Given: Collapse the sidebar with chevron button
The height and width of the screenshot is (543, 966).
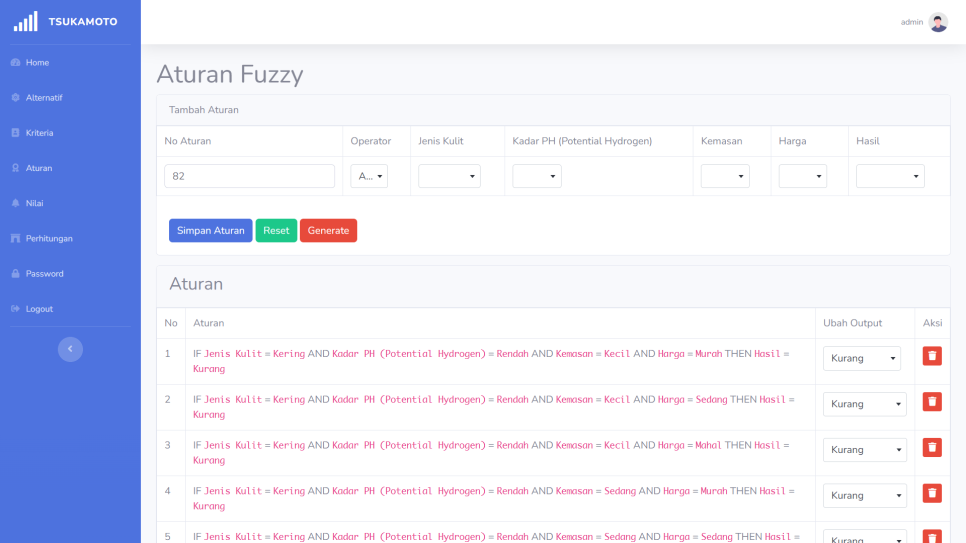Looking at the screenshot, I should click(x=70, y=348).
